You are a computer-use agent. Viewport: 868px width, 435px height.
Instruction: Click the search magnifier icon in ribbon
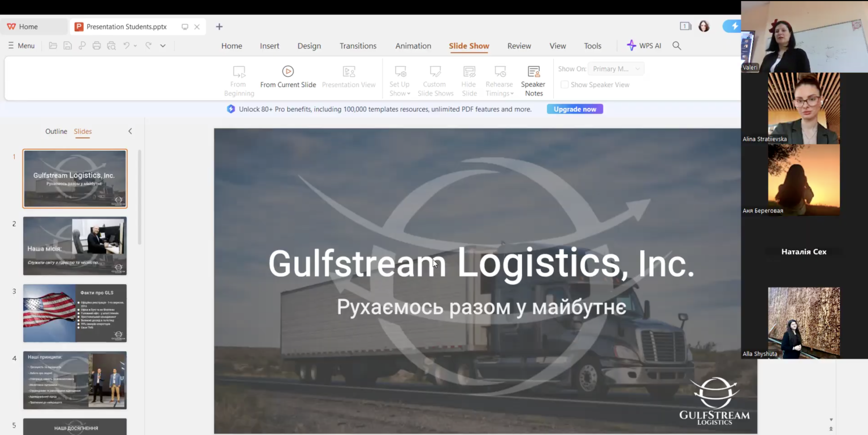(x=676, y=46)
